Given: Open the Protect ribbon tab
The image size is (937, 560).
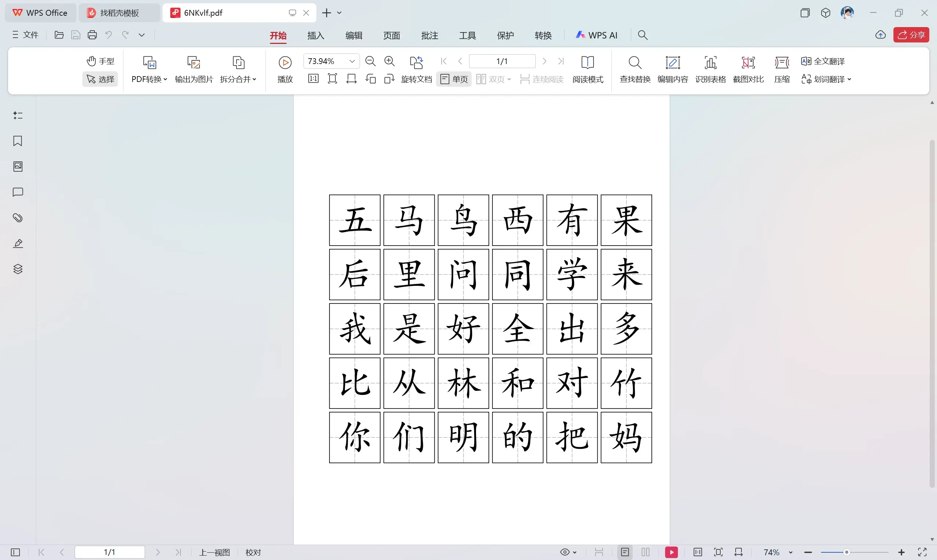Looking at the screenshot, I should (505, 36).
